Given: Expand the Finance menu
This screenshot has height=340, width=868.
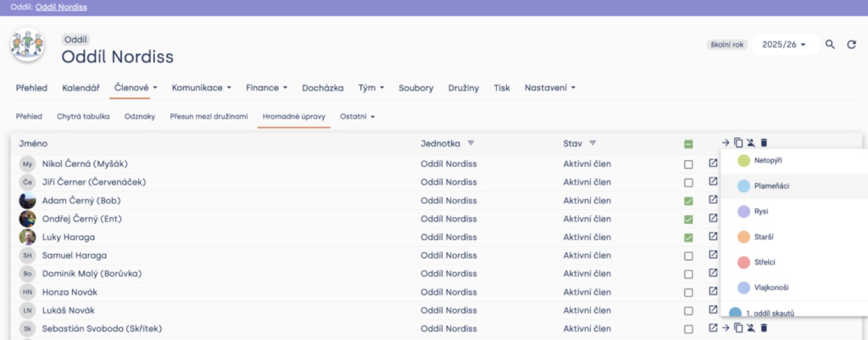Looking at the screenshot, I should tap(267, 88).
